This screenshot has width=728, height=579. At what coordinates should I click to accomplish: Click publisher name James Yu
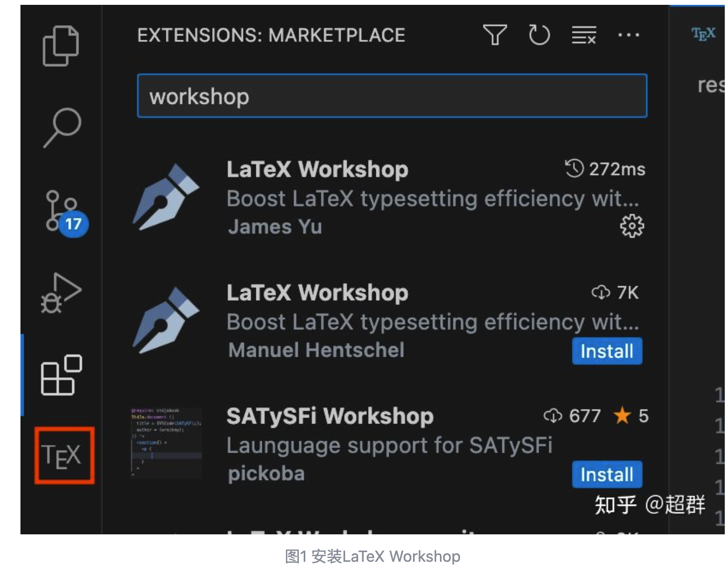(275, 227)
